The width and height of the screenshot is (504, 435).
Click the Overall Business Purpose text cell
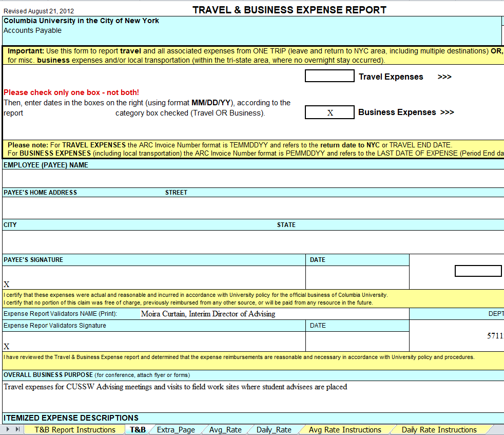point(251,395)
